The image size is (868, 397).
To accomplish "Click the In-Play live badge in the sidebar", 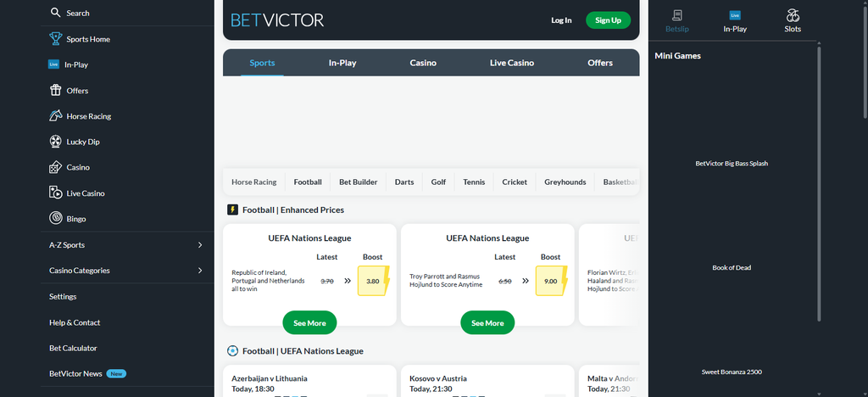I will [x=53, y=64].
